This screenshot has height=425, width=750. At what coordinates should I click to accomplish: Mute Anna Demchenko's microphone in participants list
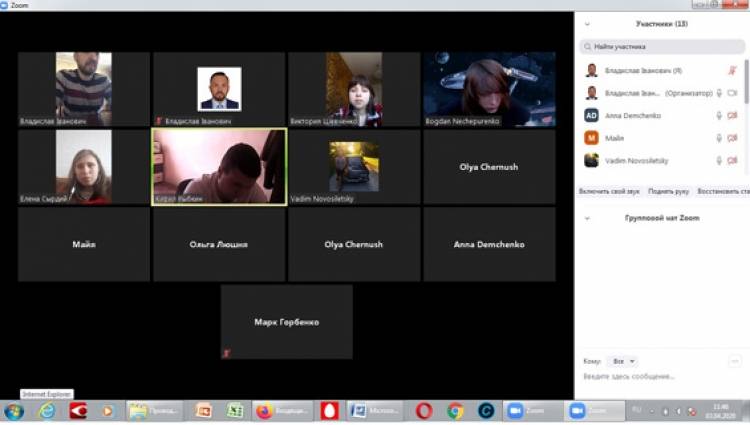[719, 116]
